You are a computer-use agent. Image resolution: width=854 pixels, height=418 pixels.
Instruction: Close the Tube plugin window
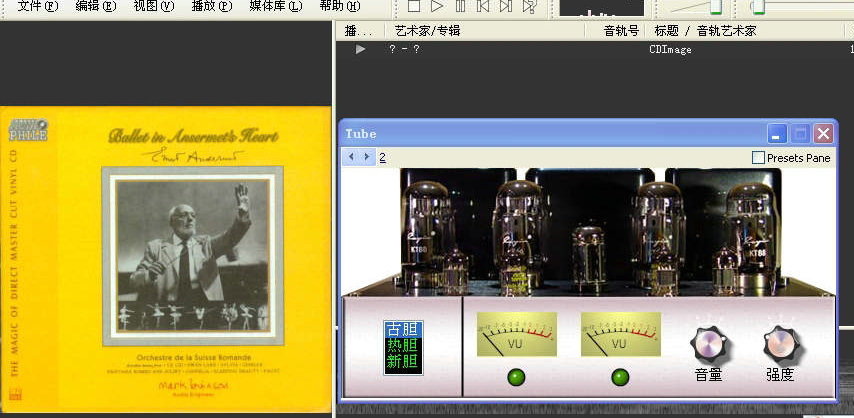click(x=823, y=134)
